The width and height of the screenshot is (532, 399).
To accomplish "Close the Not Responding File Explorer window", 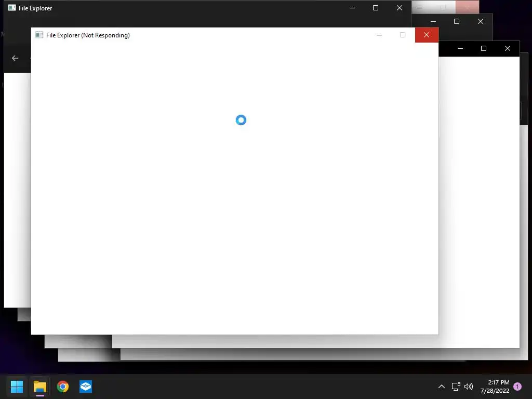I will coord(427,35).
